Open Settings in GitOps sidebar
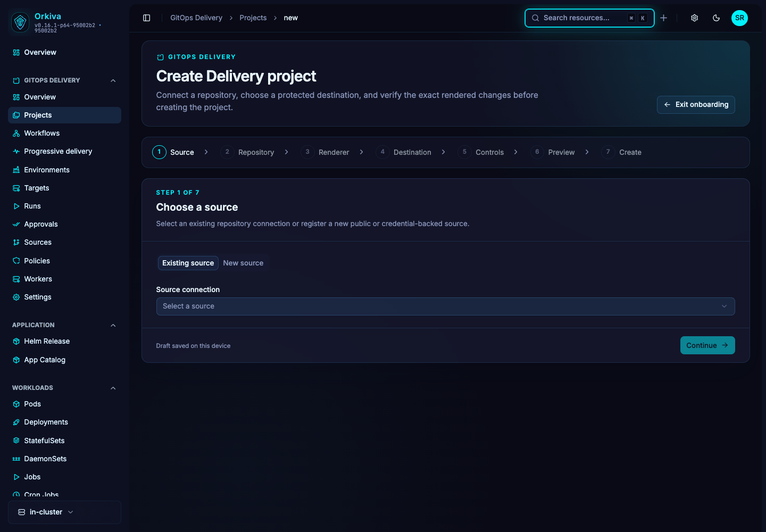Image resolution: width=766 pixels, height=532 pixels. tap(64, 297)
